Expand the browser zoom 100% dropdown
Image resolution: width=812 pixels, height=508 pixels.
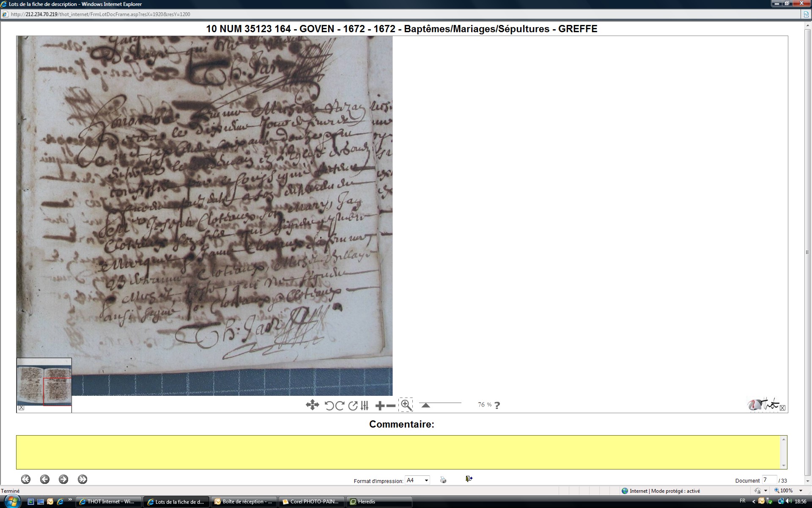point(801,491)
